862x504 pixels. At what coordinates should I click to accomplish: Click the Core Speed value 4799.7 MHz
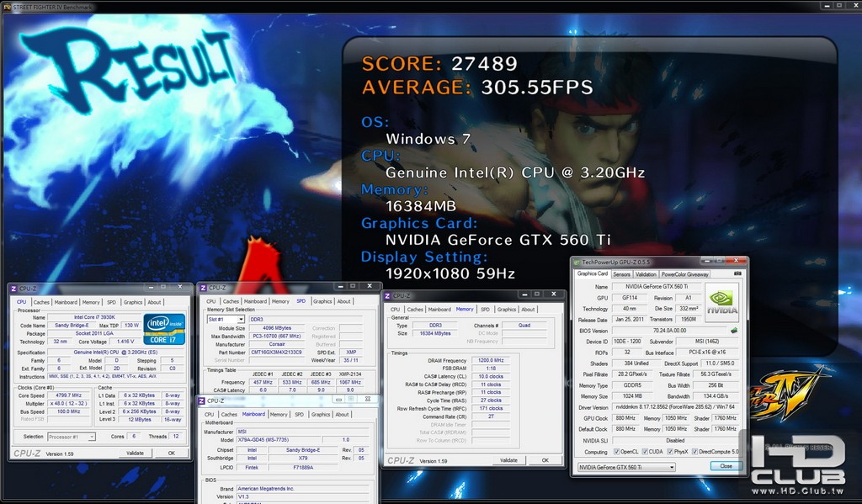coord(69,395)
